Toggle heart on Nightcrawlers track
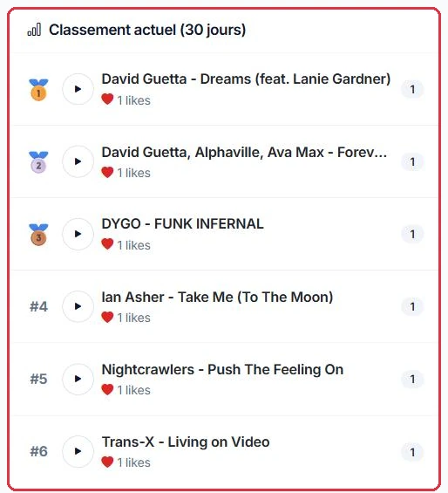448x493 pixels. coord(107,389)
